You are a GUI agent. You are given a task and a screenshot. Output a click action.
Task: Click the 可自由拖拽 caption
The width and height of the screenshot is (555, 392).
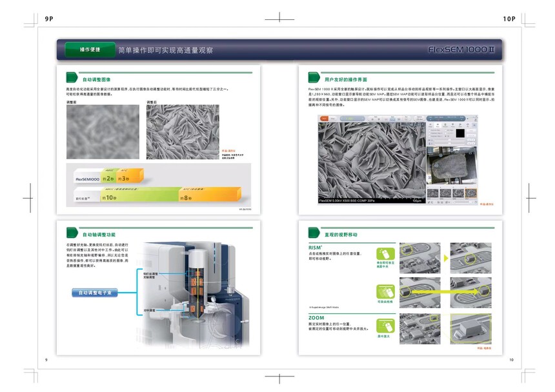click(x=385, y=302)
